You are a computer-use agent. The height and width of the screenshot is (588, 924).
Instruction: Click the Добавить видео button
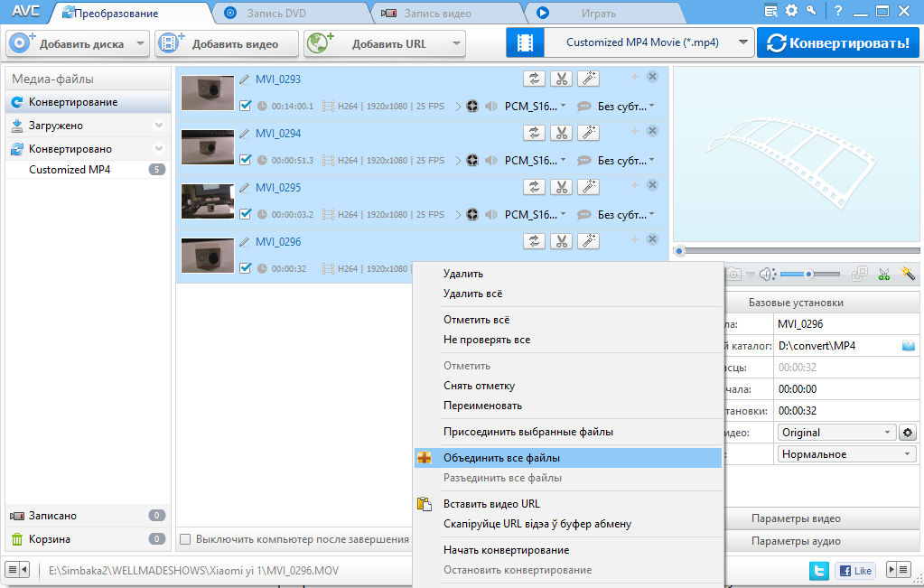coord(227,43)
